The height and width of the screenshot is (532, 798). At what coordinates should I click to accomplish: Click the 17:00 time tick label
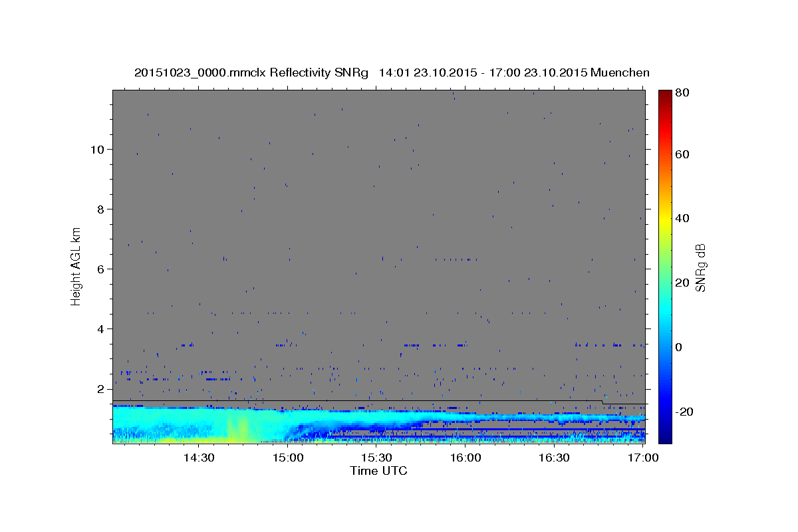coord(643,458)
